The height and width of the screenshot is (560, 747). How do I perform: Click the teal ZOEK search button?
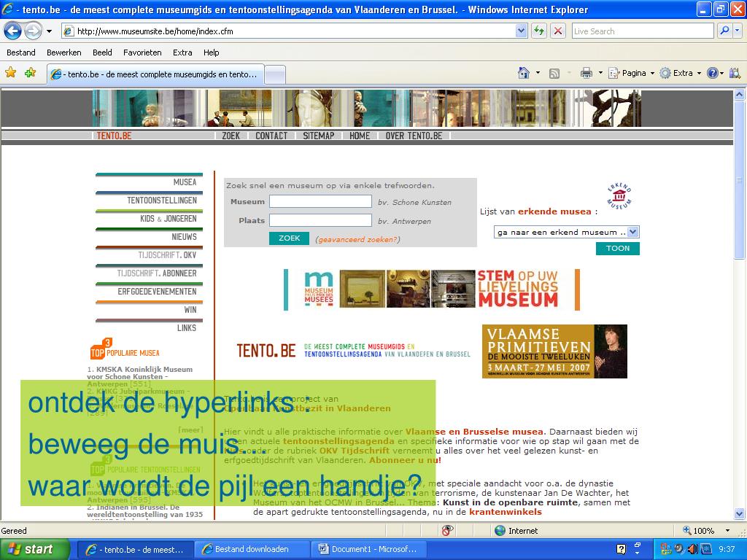pyautogui.click(x=289, y=238)
